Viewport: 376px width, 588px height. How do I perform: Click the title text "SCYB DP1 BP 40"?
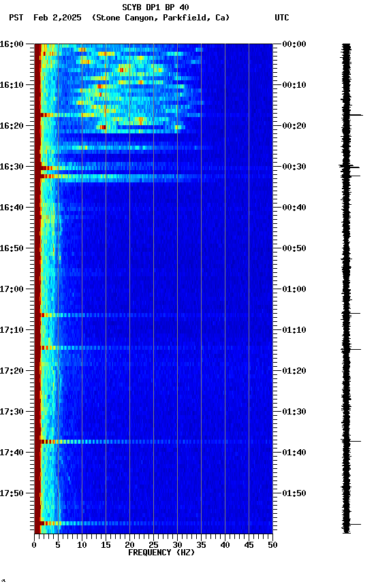click(x=155, y=7)
